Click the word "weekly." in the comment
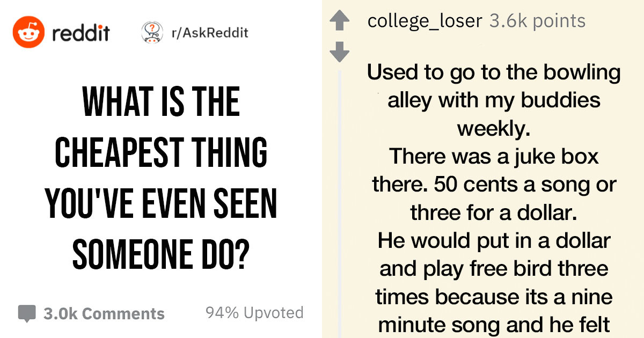This screenshot has width=644, height=338. point(493,128)
